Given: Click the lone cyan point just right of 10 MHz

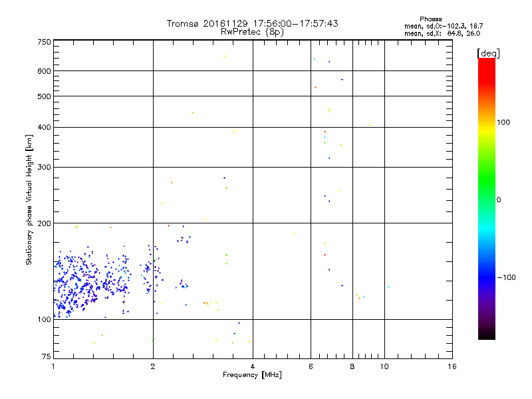Looking at the screenshot, I should coord(388,287).
